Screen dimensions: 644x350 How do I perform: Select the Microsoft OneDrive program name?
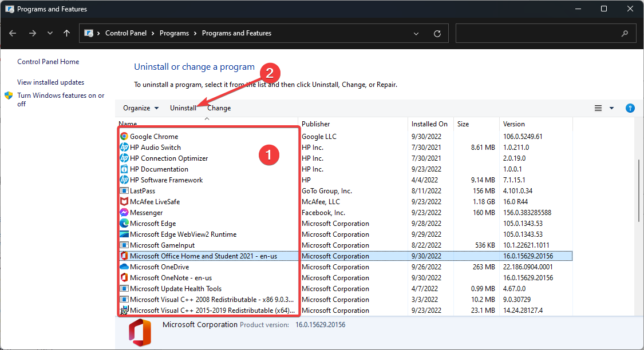tap(159, 267)
